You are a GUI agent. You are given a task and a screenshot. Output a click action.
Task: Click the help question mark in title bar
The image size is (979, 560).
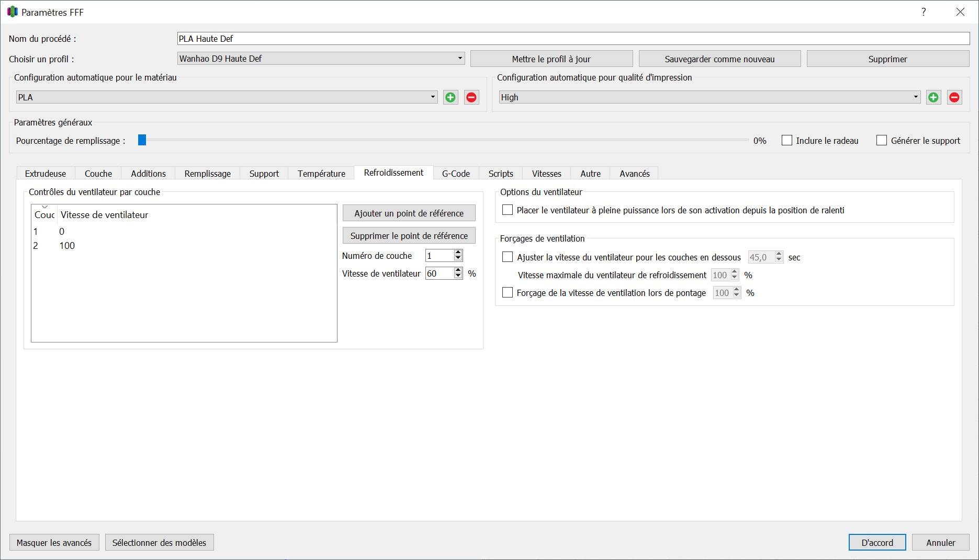click(x=924, y=12)
